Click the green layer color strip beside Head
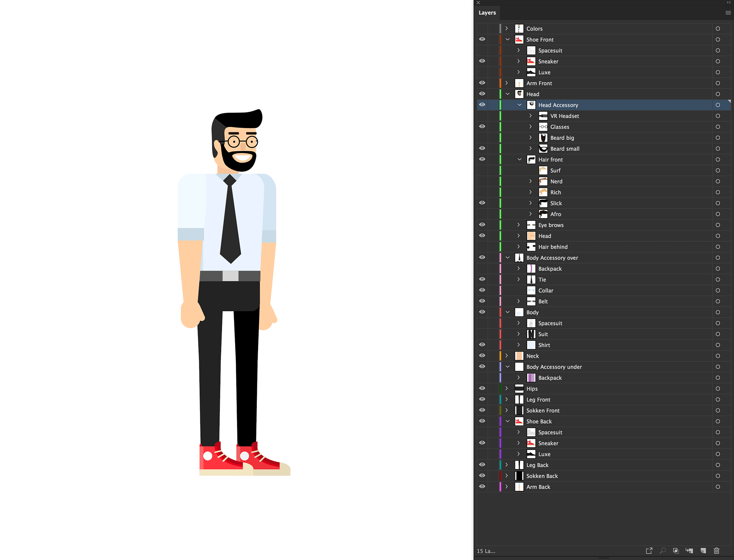734x560 pixels. [x=500, y=94]
